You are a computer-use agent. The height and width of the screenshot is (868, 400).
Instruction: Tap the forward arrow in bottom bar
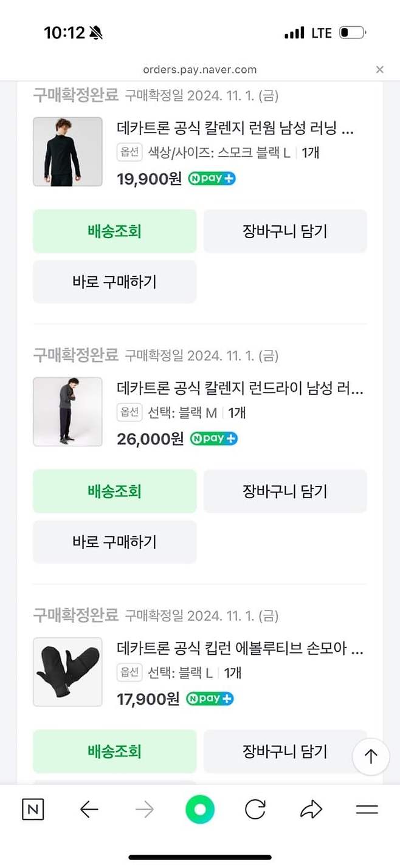(x=144, y=809)
